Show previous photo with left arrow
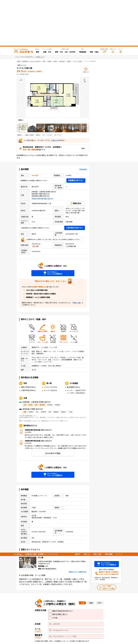Viewport: 138px width, 644px height. [18, 98]
